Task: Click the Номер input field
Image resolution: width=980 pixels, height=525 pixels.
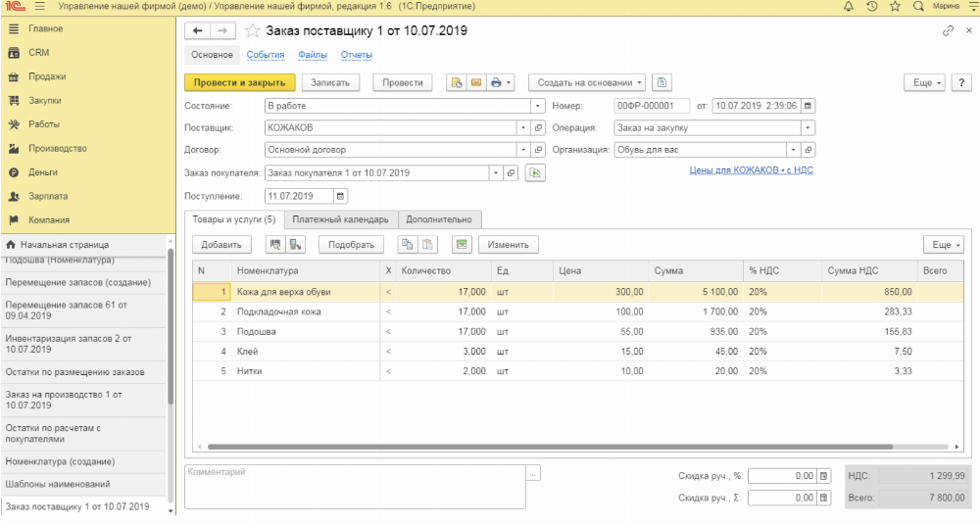Action: pos(652,106)
